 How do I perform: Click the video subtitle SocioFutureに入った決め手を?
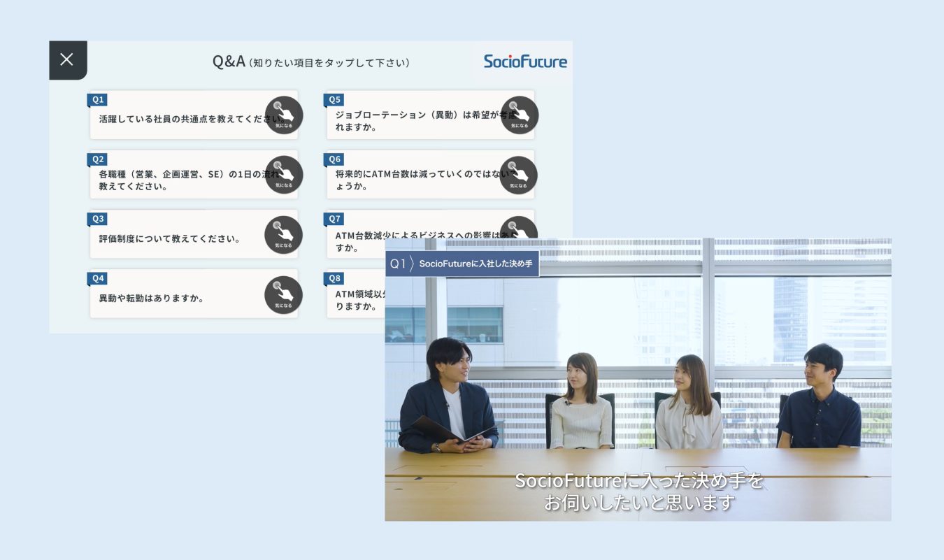(639, 481)
